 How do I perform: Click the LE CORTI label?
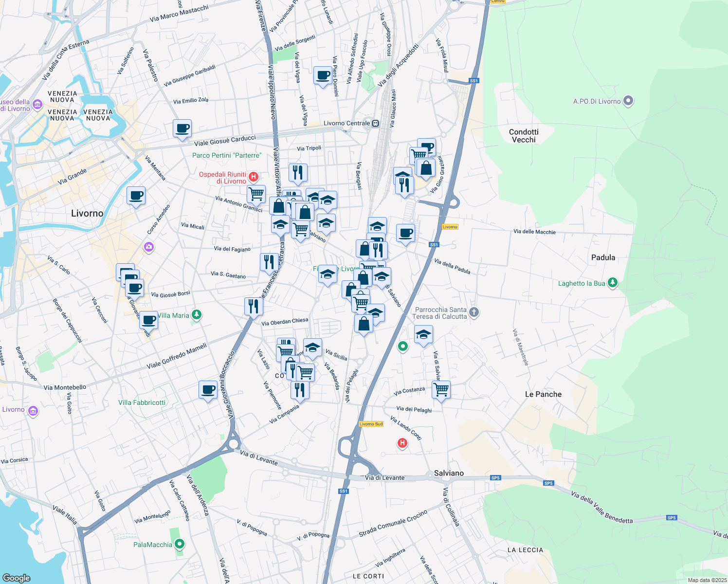pyautogui.click(x=368, y=576)
